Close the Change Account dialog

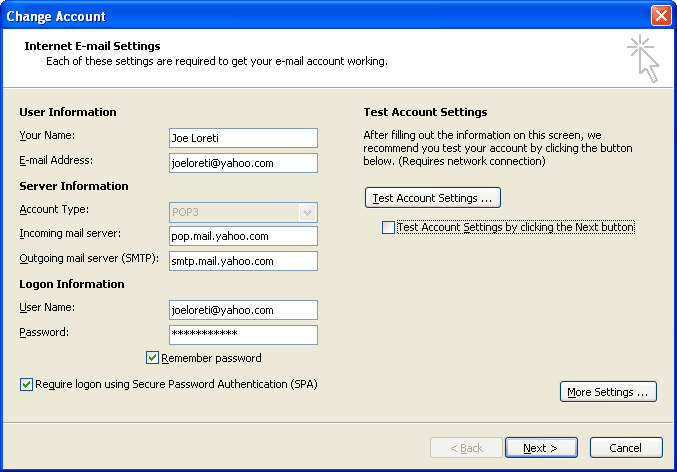click(660, 16)
